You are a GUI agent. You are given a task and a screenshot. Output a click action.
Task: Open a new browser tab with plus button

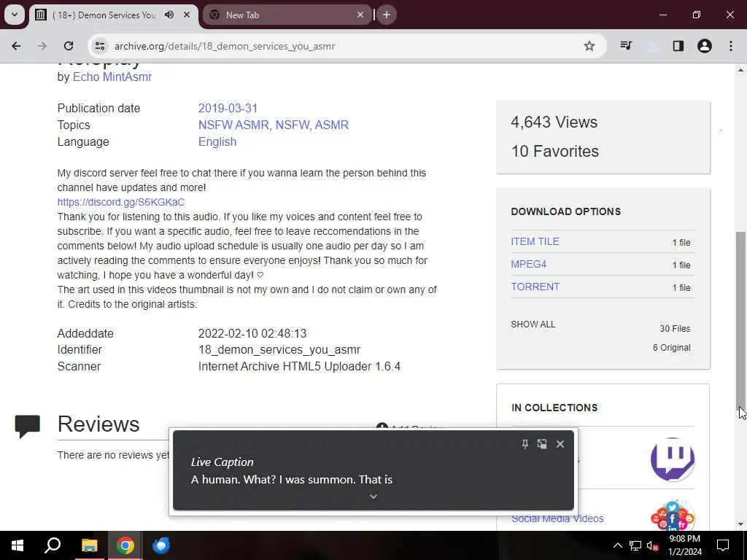pyautogui.click(x=387, y=15)
